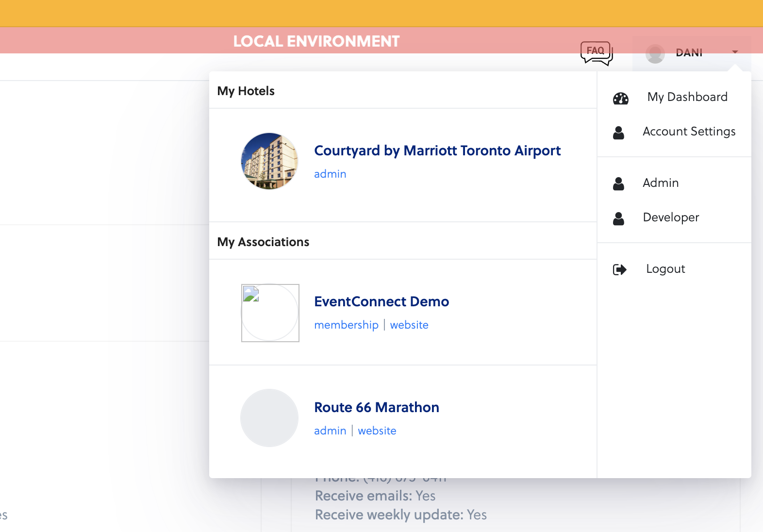The width and height of the screenshot is (763, 532).
Task: Open the FAQ chat bubble icon
Action: tap(597, 53)
